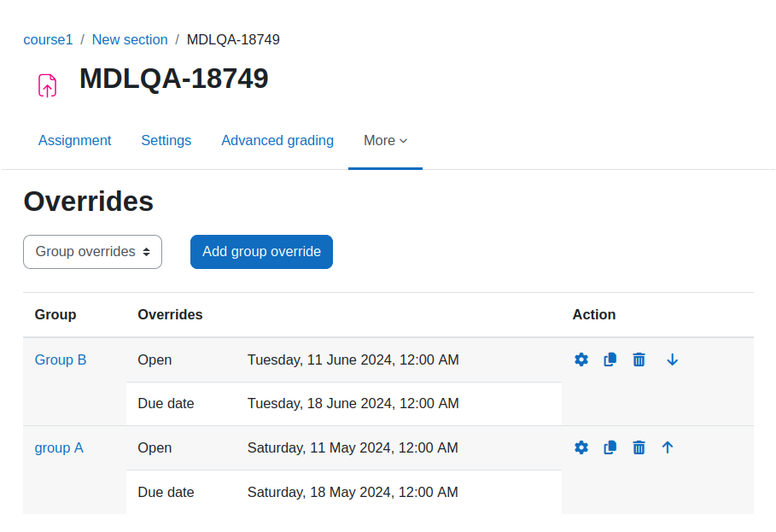Edit the group A override with gear icon
Image resolution: width=776 pixels, height=532 pixels.
click(581, 447)
